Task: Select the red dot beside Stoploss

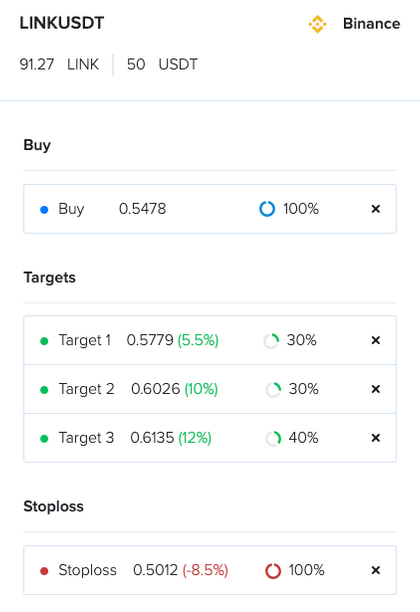Action: click(x=44, y=571)
